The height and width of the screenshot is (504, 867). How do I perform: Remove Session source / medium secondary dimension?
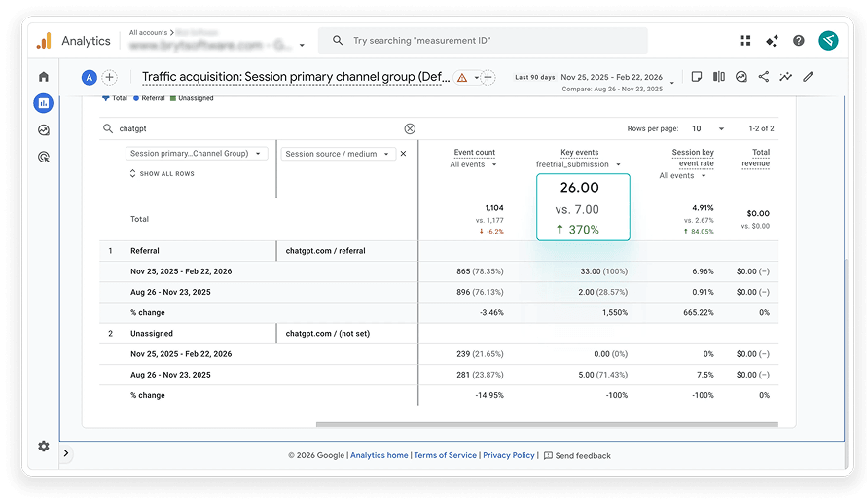click(404, 154)
